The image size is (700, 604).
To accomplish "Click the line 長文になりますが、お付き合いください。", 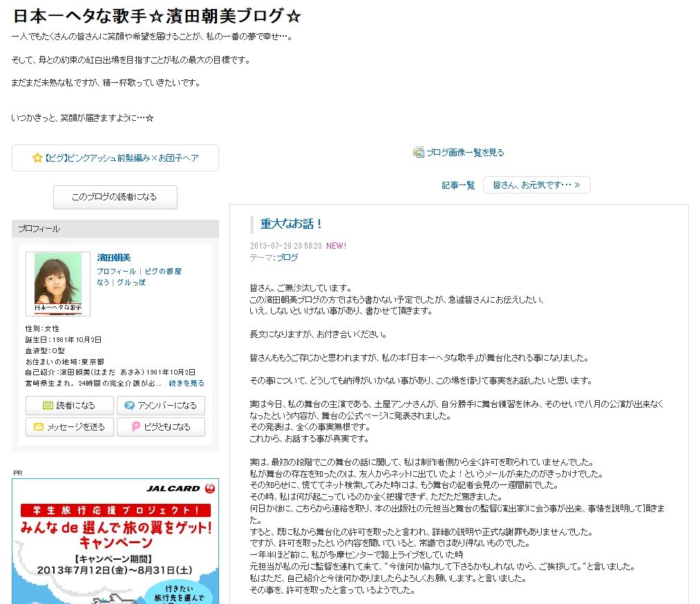I will tap(319, 334).
